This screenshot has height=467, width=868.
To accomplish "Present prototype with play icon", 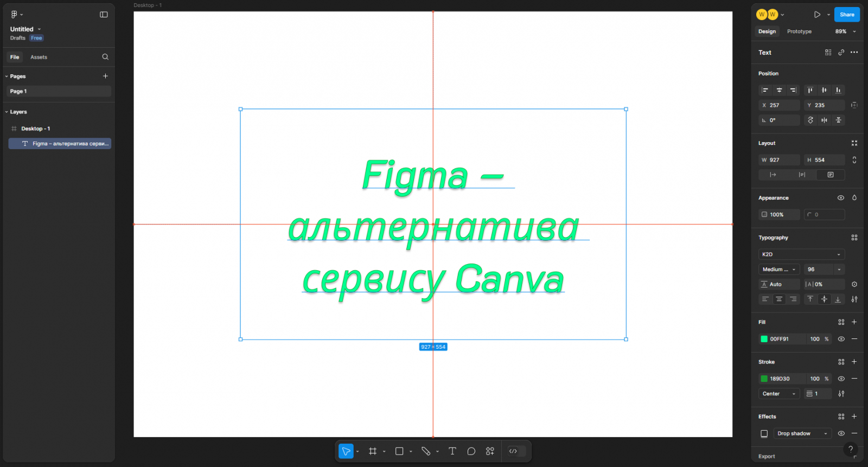I will pyautogui.click(x=817, y=15).
